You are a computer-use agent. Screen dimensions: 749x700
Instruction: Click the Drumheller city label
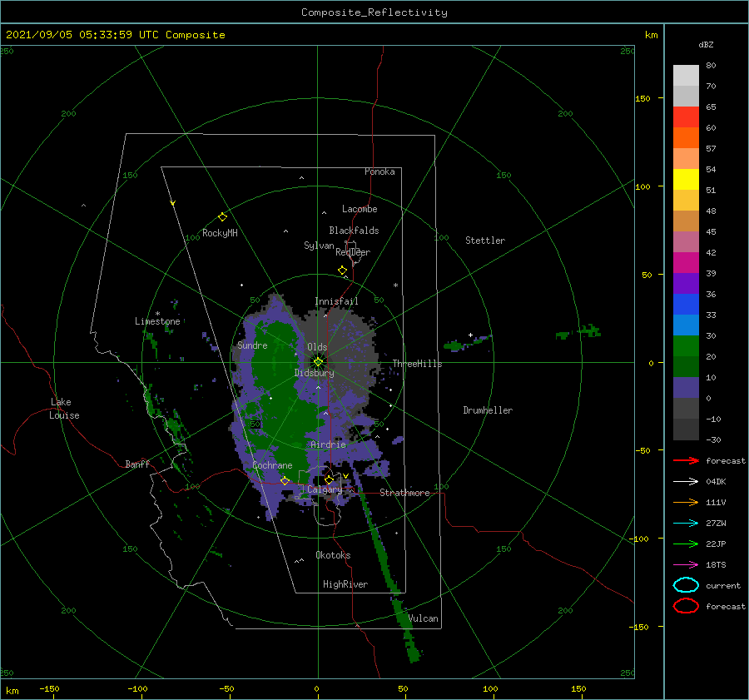(488, 410)
